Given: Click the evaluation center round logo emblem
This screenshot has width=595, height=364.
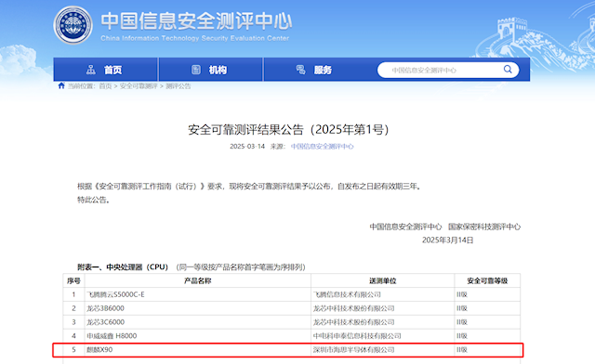Looking at the screenshot, I should 73,25.
